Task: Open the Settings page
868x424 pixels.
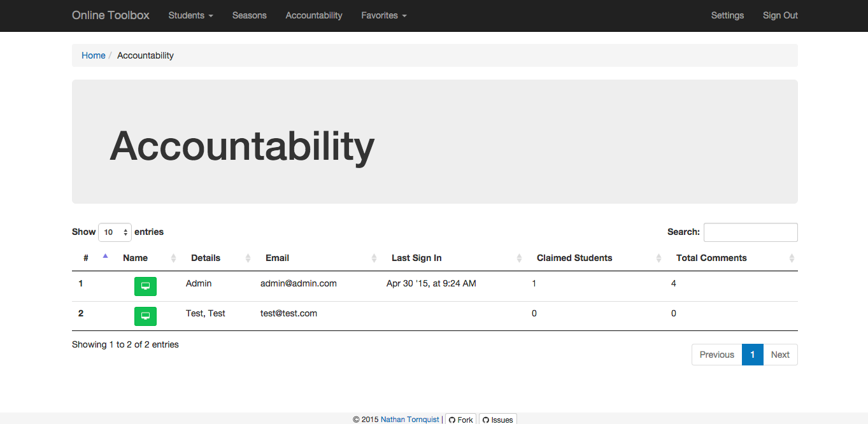Action: pos(727,15)
